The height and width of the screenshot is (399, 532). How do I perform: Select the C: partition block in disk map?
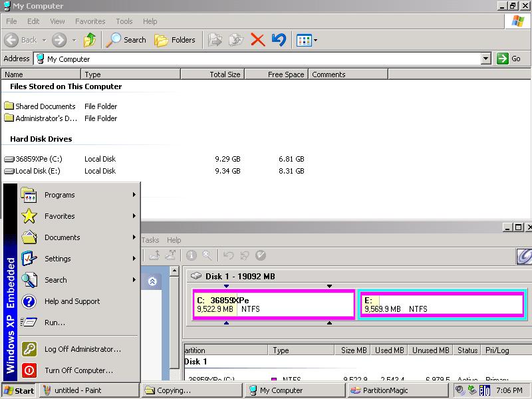coord(273,305)
